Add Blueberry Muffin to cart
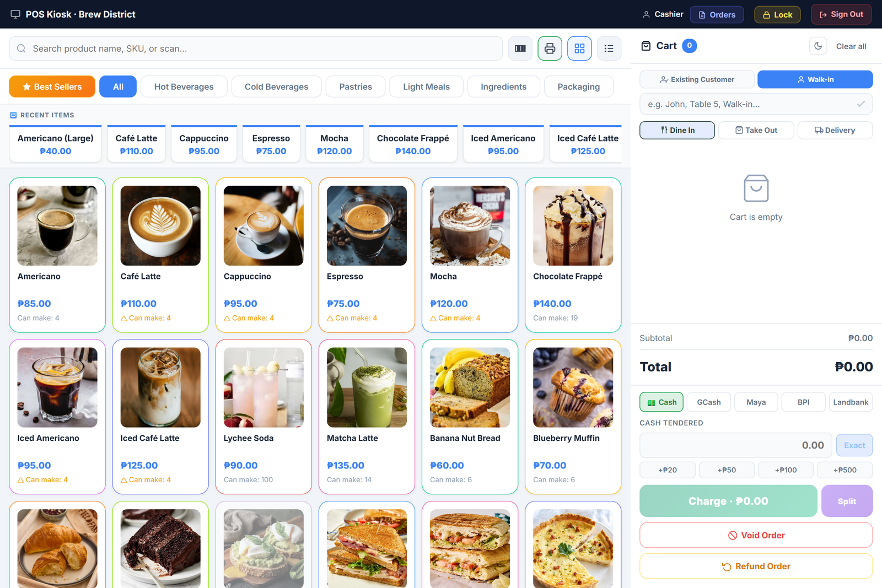 573,417
